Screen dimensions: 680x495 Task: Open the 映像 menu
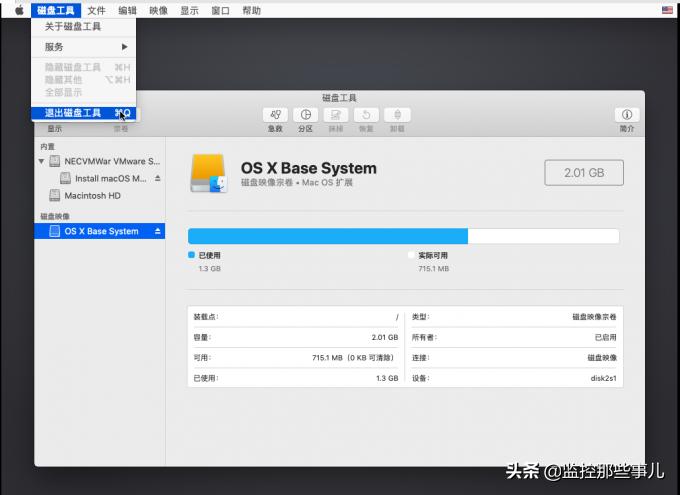(159, 10)
